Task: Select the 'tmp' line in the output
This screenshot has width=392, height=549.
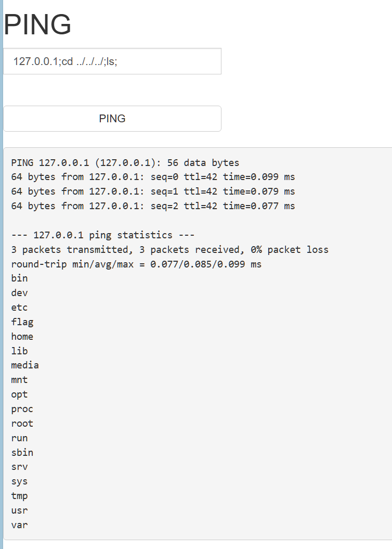Action: pos(19,496)
